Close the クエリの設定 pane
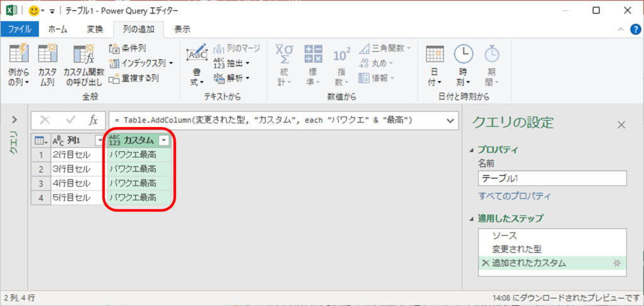 click(621, 124)
